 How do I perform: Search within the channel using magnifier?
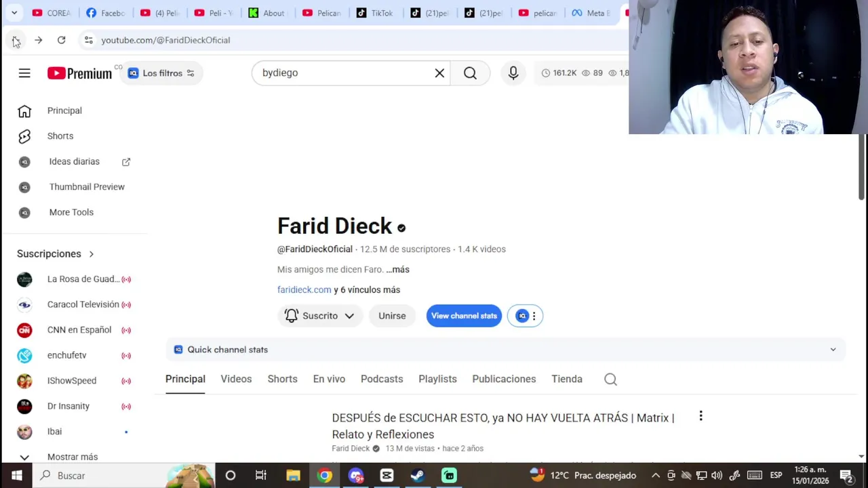coord(610,380)
